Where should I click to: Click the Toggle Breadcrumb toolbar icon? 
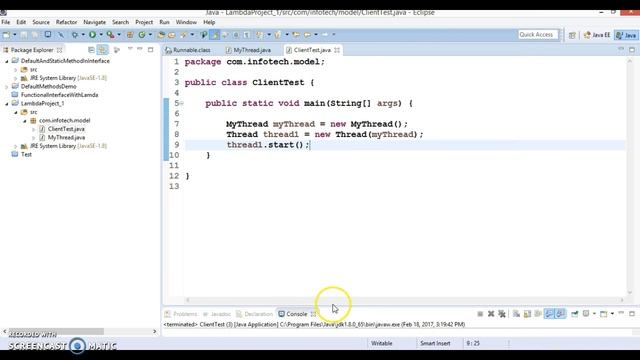pyautogui.click(x=203, y=35)
